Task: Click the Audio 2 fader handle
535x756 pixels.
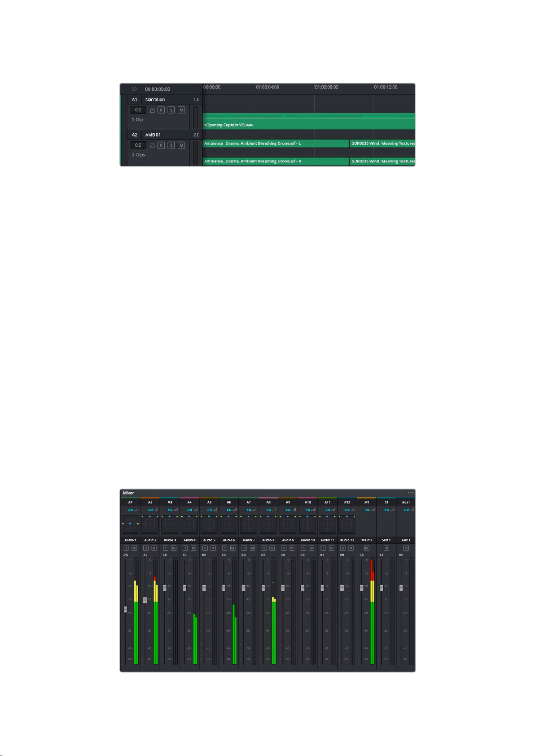Action: 145,600
